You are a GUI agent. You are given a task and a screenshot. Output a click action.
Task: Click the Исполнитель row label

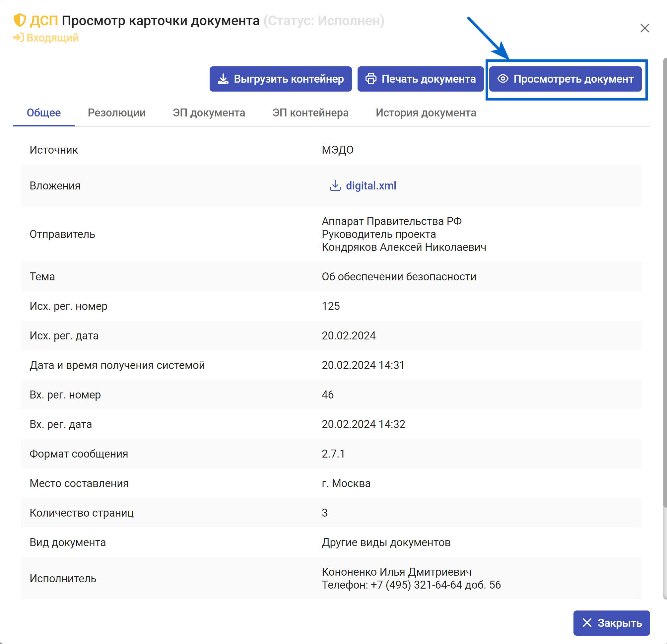coord(63,578)
